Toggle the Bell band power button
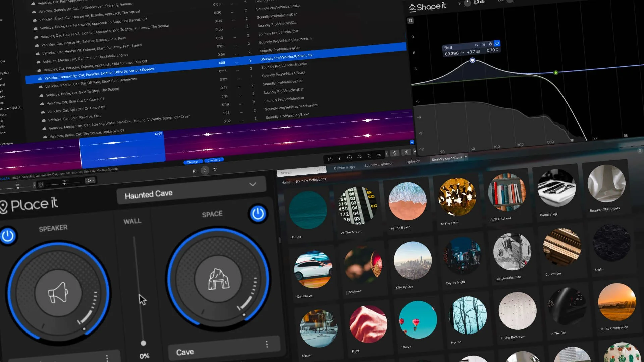Screen dimensions: 644x362 [497, 44]
